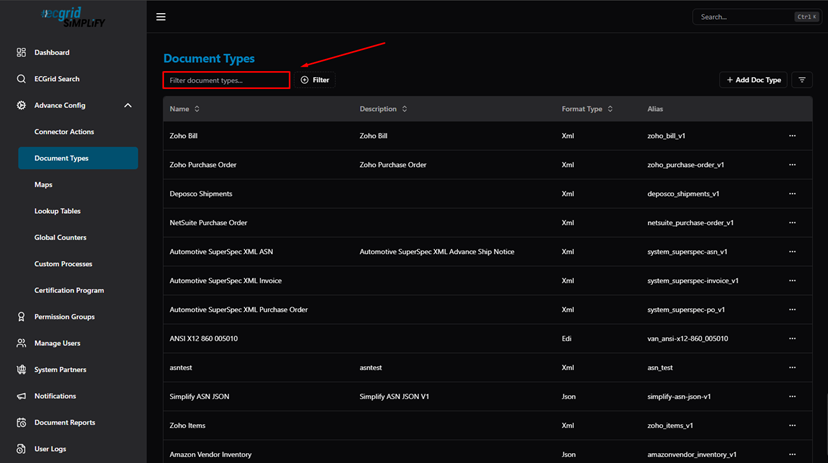Open row actions for Zoho Purchase Order
Screen dimensions: 828x463
click(x=792, y=165)
